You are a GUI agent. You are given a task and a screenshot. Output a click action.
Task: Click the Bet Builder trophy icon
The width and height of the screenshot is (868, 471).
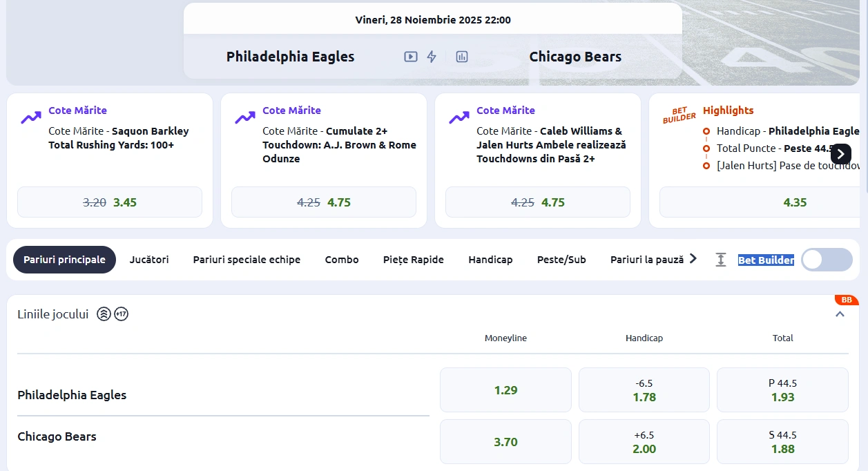(x=720, y=259)
